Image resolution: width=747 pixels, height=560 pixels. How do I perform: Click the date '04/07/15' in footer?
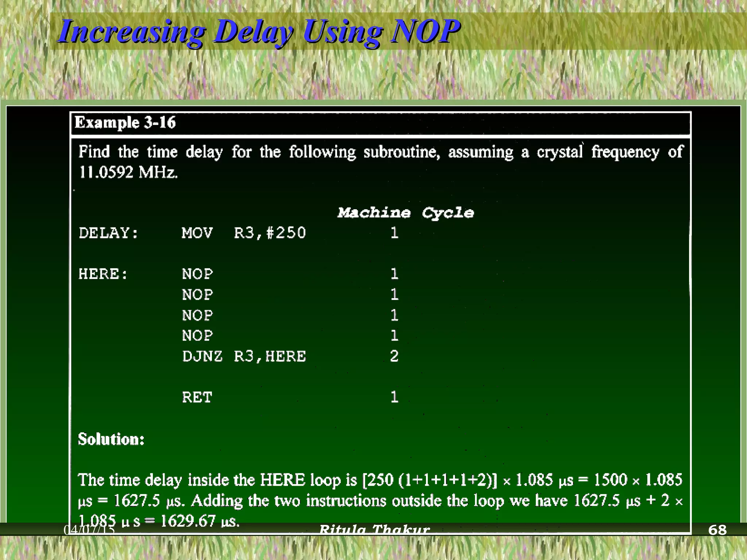89,530
